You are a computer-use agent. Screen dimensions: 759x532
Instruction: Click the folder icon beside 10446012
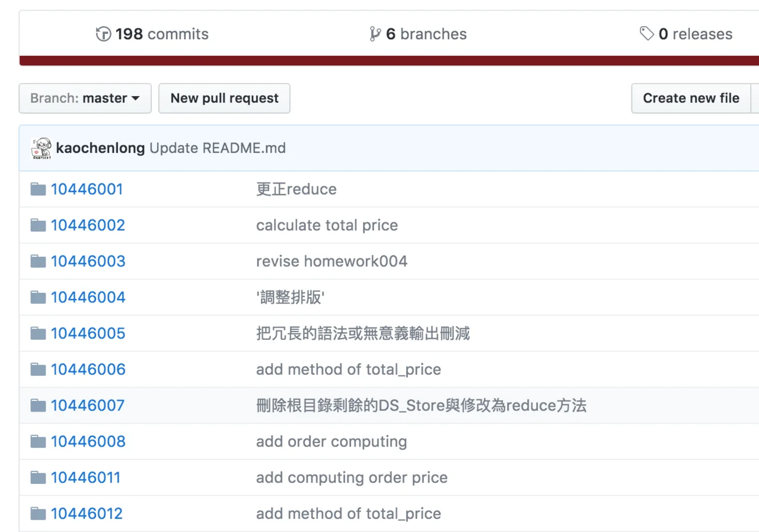click(39, 514)
